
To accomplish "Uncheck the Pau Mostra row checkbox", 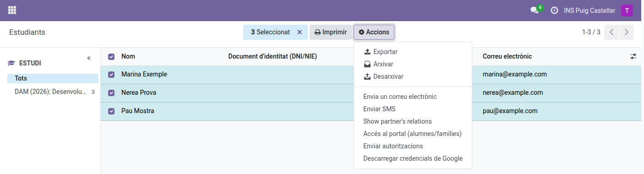I will click(x=111, y=111).
